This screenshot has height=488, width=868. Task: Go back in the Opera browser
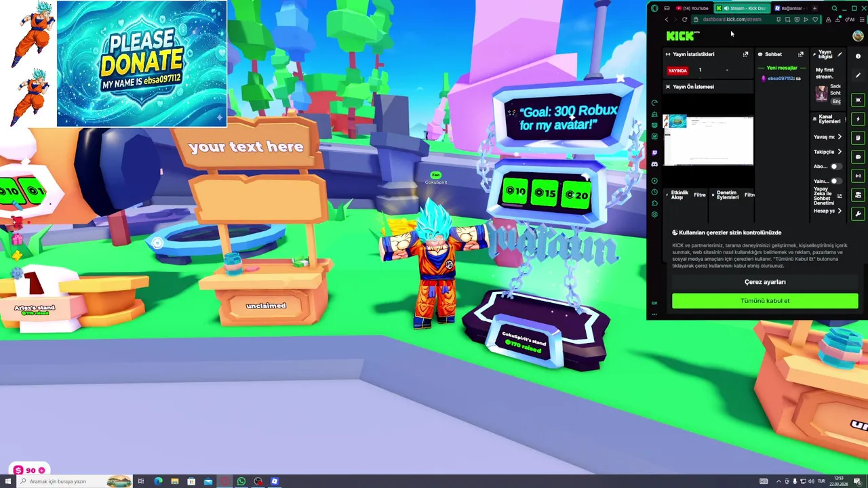pyautogui.click(x=667, y=19)
